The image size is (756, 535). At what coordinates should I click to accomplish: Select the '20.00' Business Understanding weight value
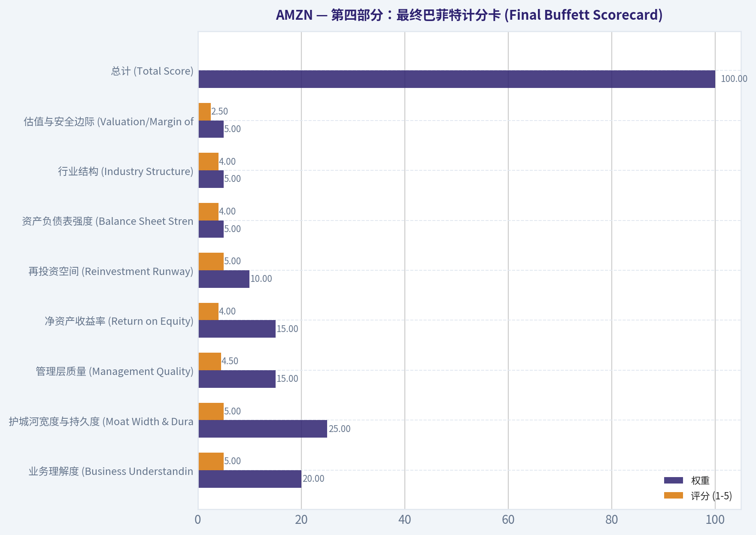tap(313, 479)
